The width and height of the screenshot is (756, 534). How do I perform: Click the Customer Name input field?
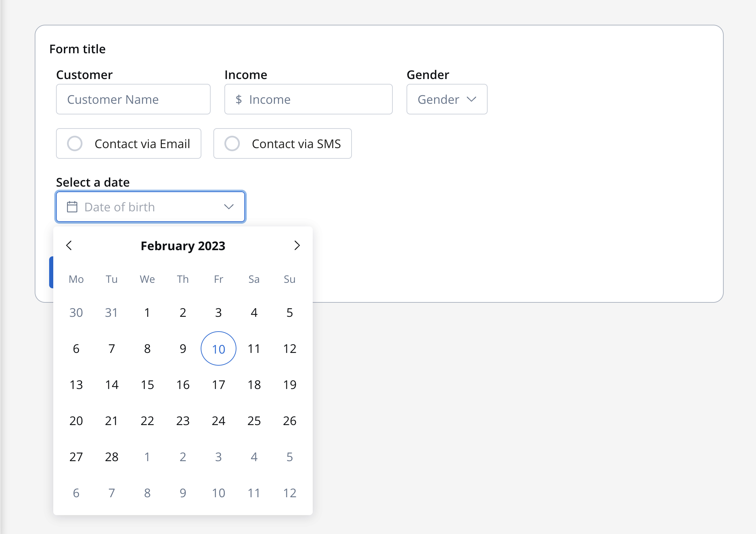(x=133, y=99)
